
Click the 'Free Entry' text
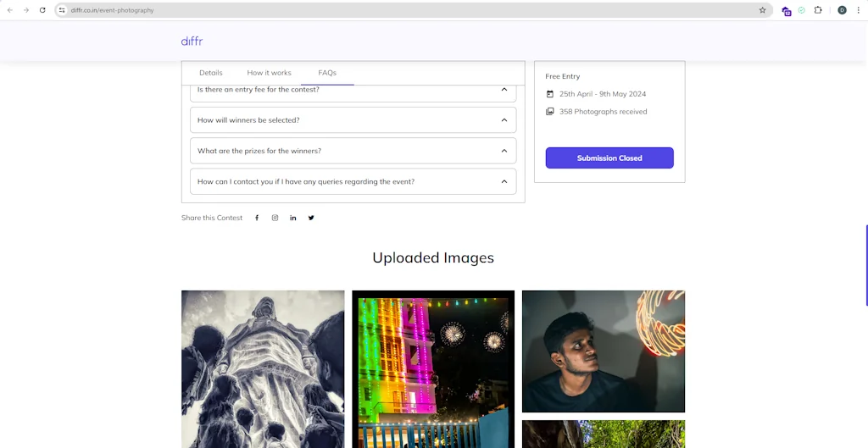pyautogui.click(x=563, y=76)
